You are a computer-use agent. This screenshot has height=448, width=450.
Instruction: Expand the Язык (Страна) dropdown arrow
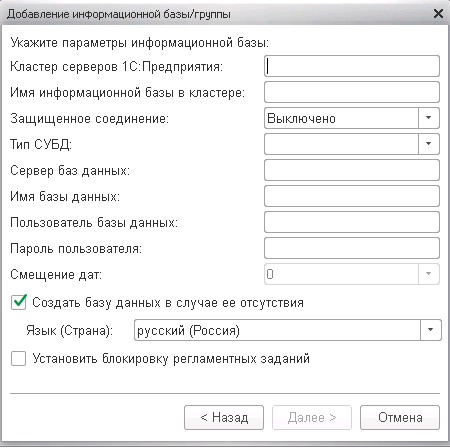coord(431,330)
